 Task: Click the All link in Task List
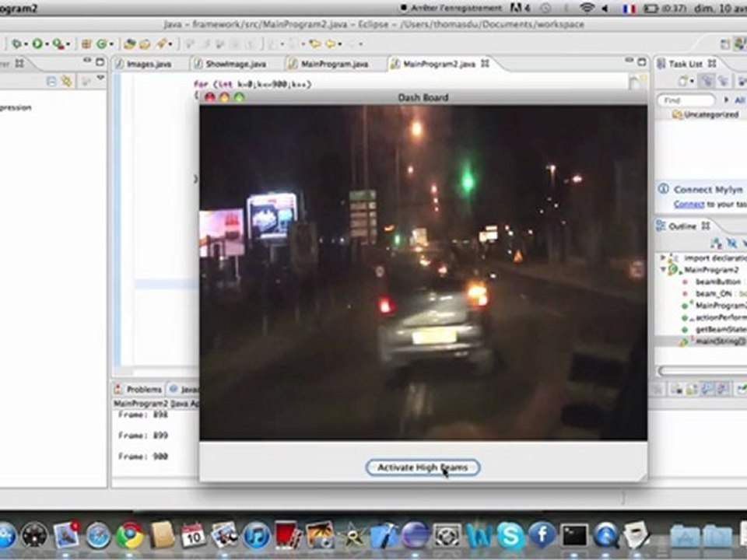click(x=740, y=100)
